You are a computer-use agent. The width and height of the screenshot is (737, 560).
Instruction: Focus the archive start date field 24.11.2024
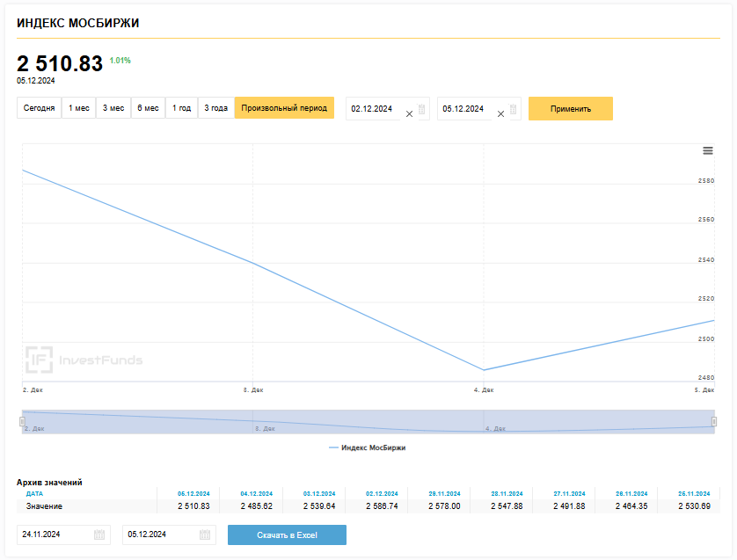pyautogui.click(x=63, y=535)
